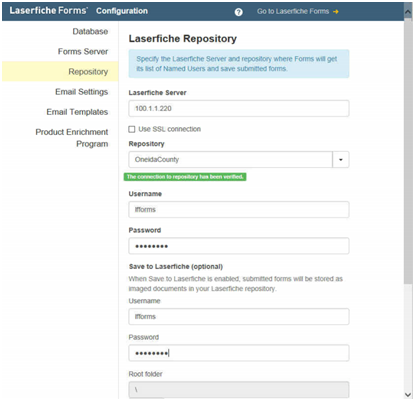Click the Go to Laserfiche Forms link
415x401 pixels.
tap(297, 11)
